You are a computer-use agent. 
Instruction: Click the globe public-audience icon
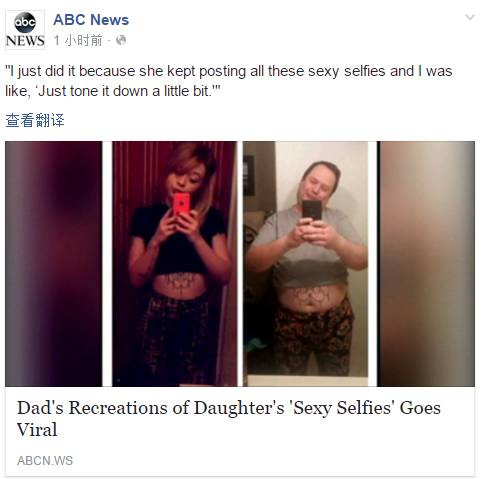(121, 40)
